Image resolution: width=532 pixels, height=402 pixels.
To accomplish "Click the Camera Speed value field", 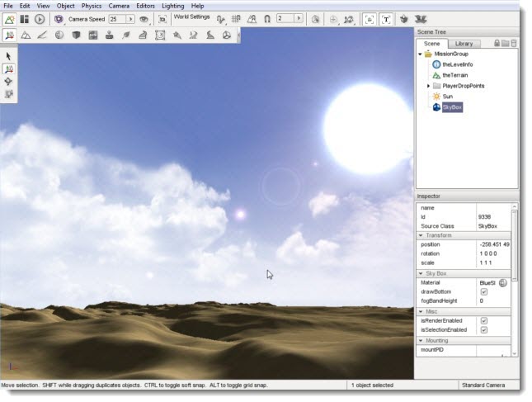I will [x=117, y=19].
